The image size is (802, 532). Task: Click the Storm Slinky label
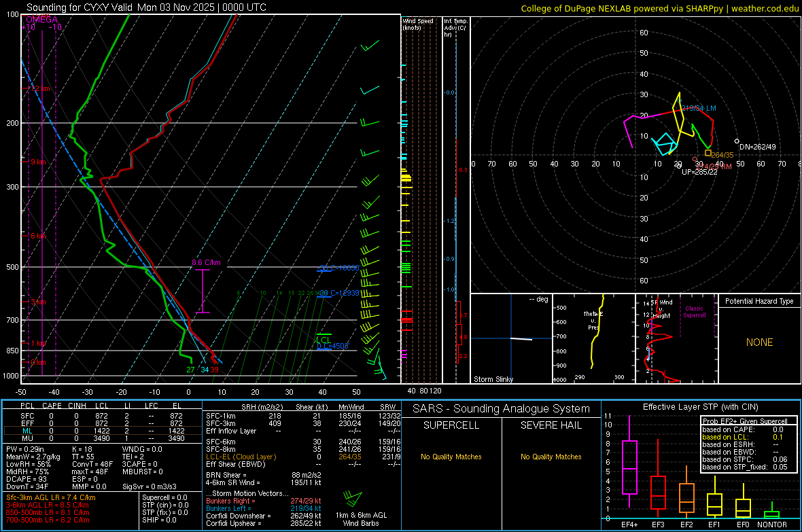(x=493, y=379)
